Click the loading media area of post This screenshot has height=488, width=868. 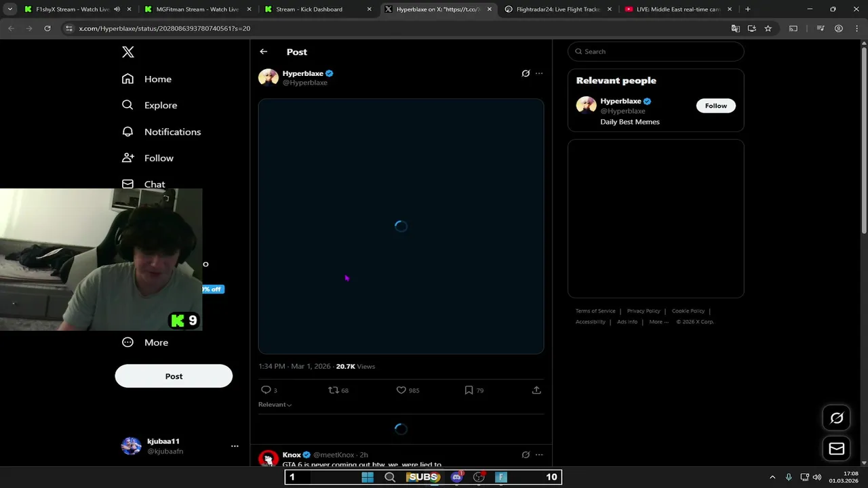[401, 226]
